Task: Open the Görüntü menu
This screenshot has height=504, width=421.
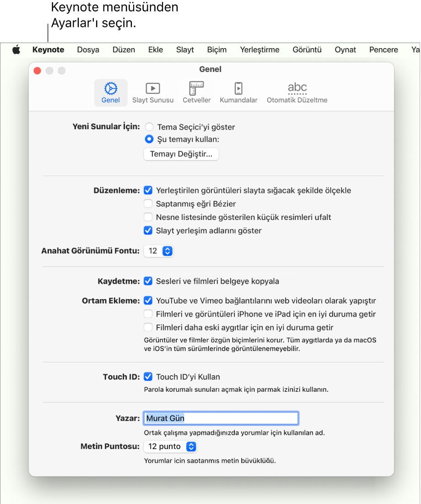Action: tap(307, 50)
